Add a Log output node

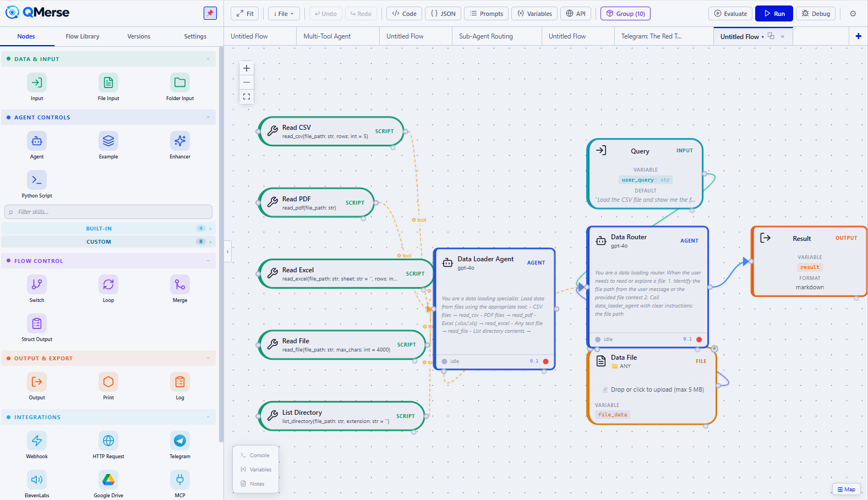(x=180, y=382)
